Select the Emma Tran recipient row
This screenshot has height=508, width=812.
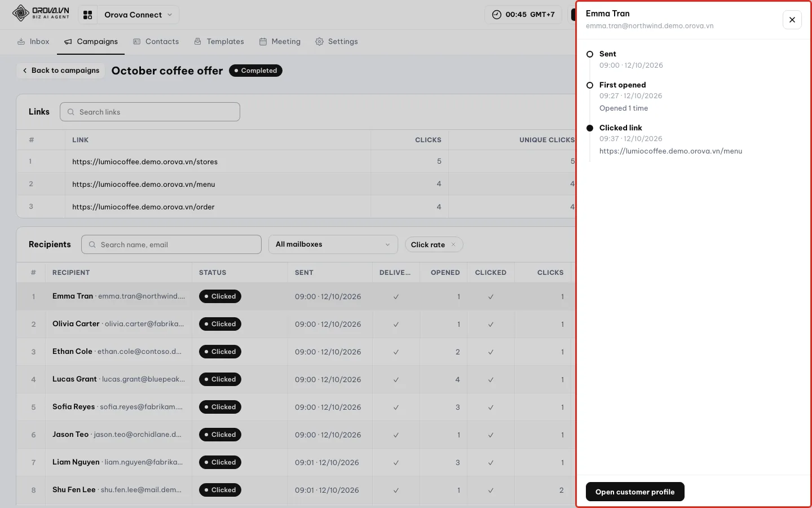tap(295, 296)
